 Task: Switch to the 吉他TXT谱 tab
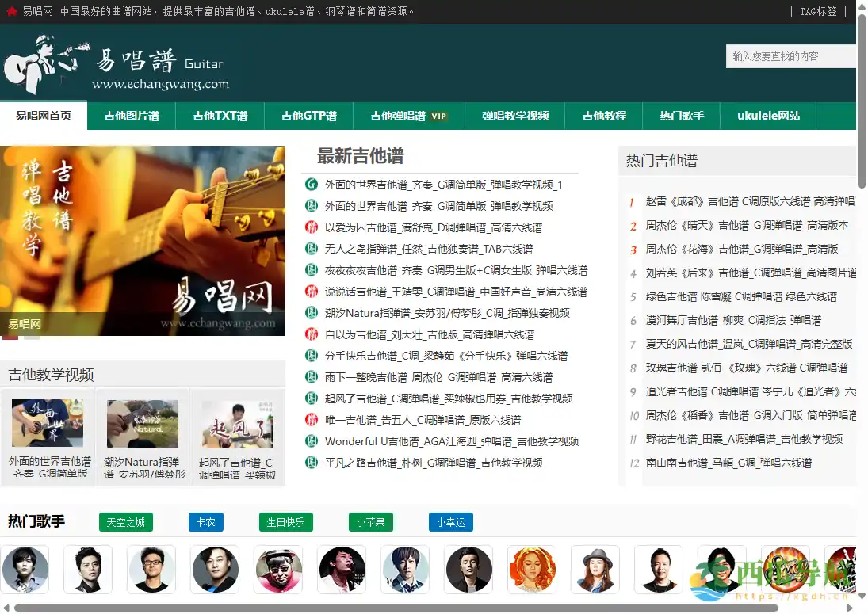point(220,115)
